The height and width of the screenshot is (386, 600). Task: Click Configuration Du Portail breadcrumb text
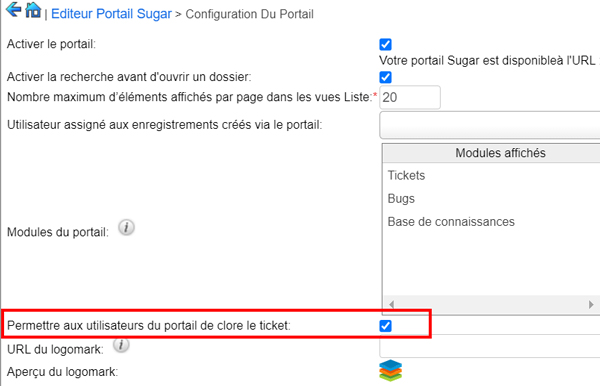(249, 14)
